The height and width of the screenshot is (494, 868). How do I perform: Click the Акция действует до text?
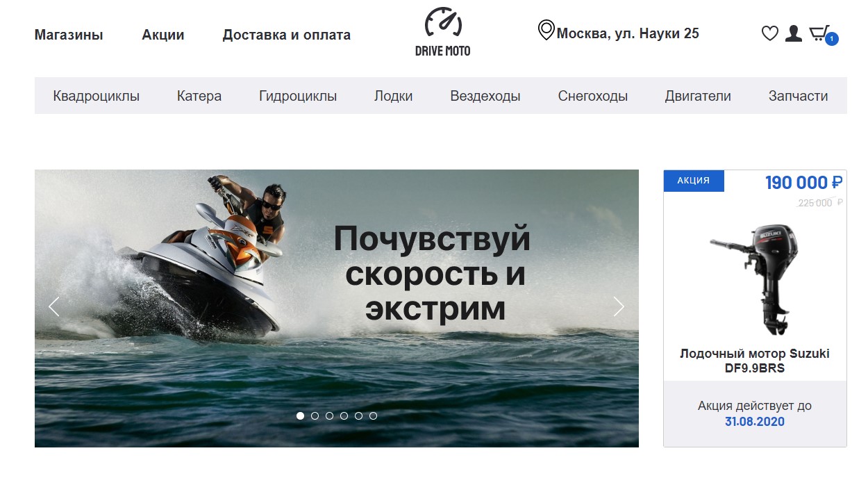(755, 406)
